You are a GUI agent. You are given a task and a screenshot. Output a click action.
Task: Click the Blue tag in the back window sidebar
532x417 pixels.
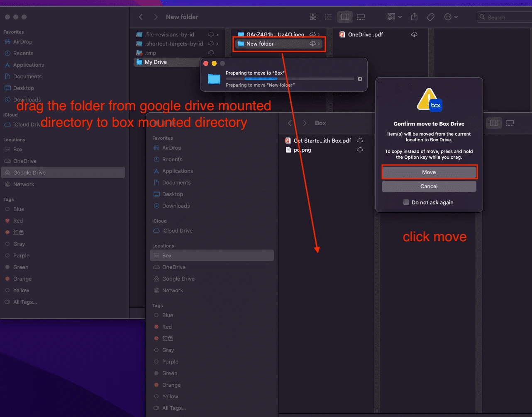pos(18,209)
